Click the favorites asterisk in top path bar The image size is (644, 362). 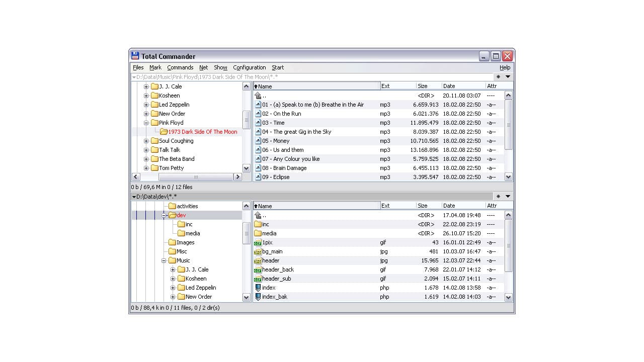(498, 77)
